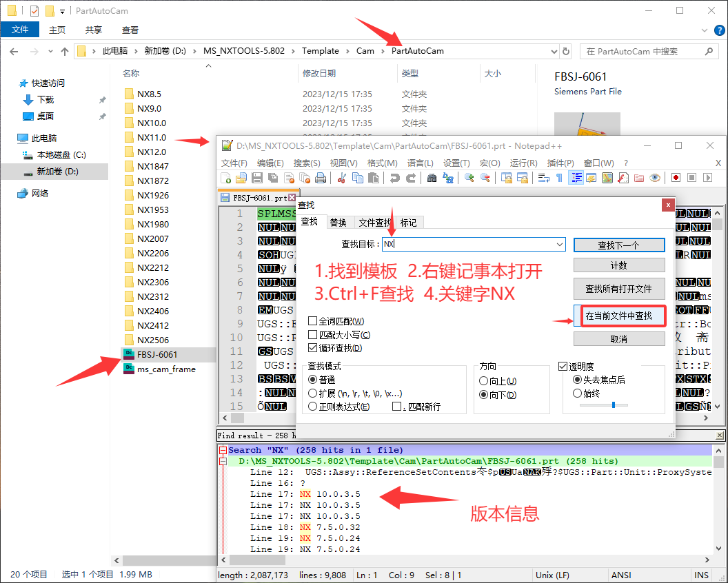Click the Find binoculars icon in Notepad++
Image resolution: width=728 pixels, height=583 pixels.
432,178
